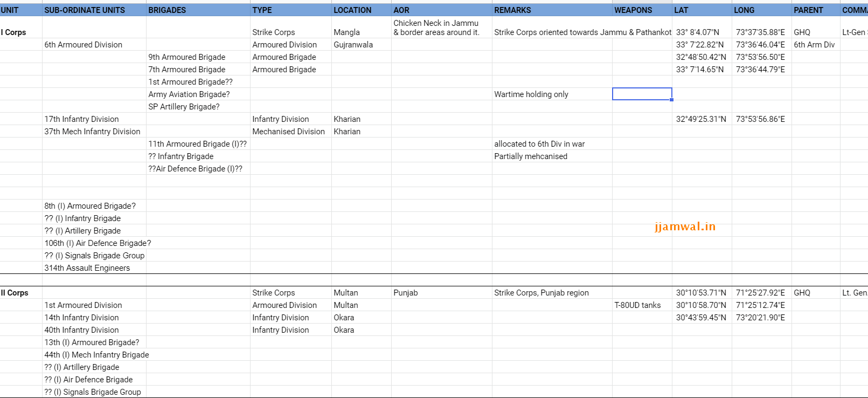Click the Gujranwala location cell

pos(362,45)
